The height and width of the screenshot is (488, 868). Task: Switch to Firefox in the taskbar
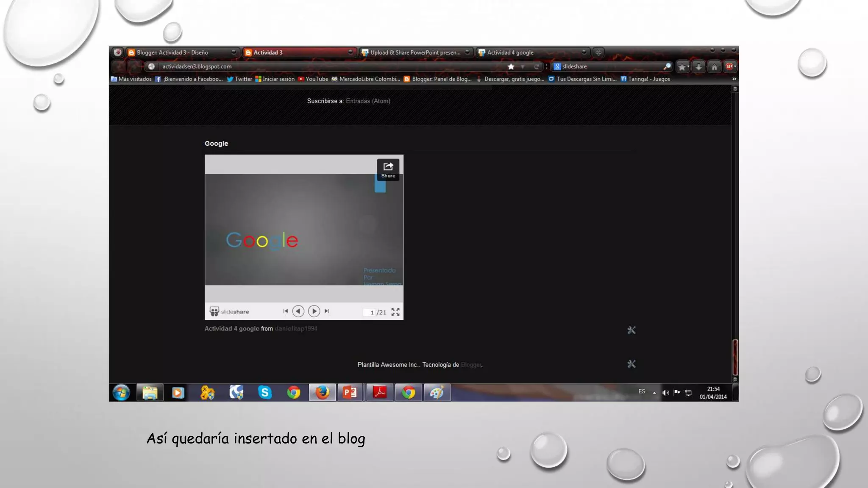(x=322, y=393)
